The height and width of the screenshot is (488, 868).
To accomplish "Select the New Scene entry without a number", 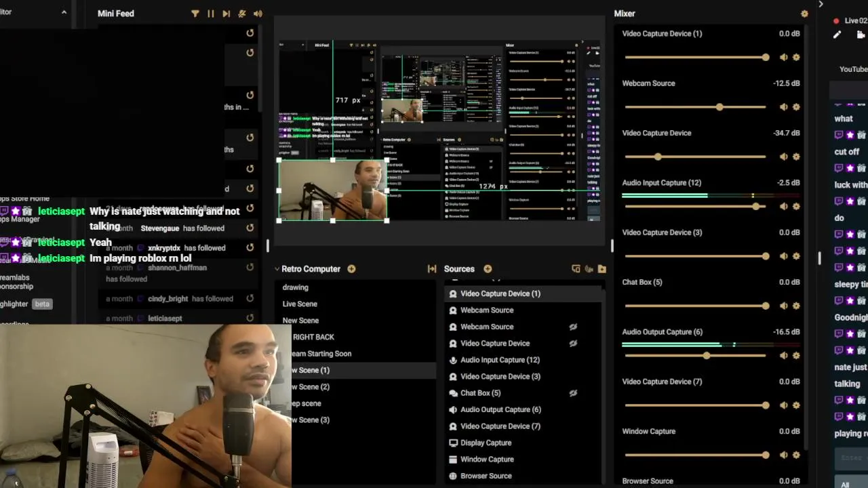I will point(300,321).
